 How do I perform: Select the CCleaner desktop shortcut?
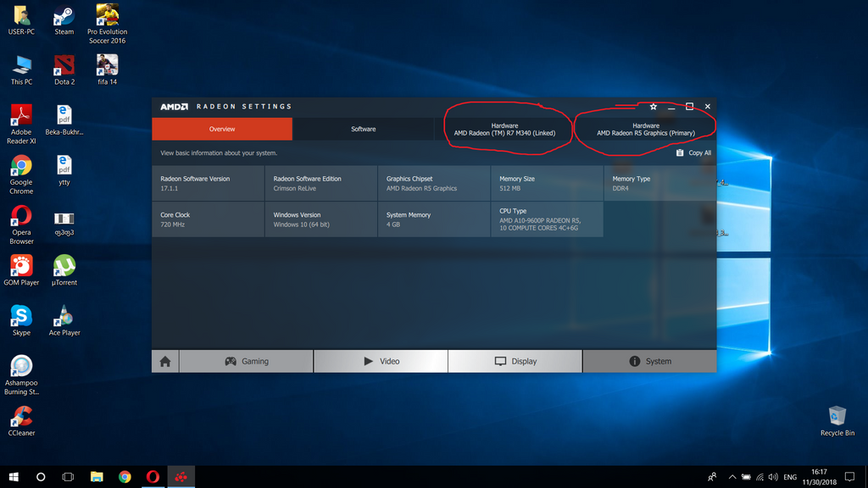point(21,421)
